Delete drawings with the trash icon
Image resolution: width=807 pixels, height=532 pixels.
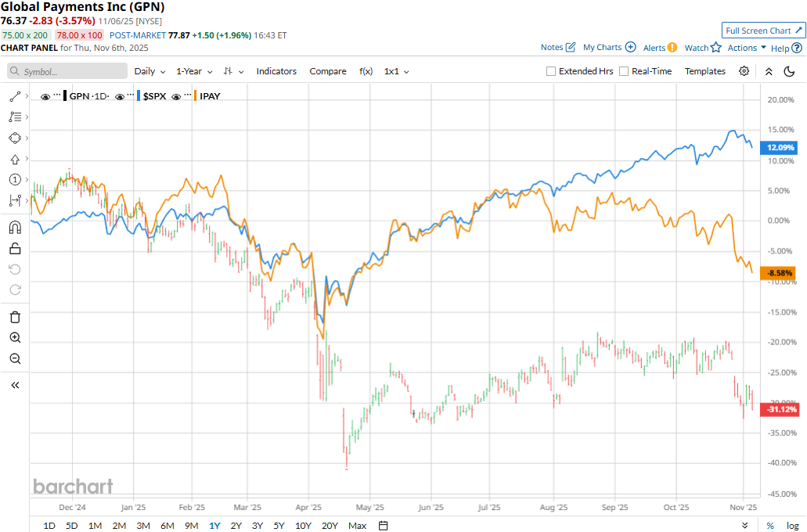pos(15,317)
